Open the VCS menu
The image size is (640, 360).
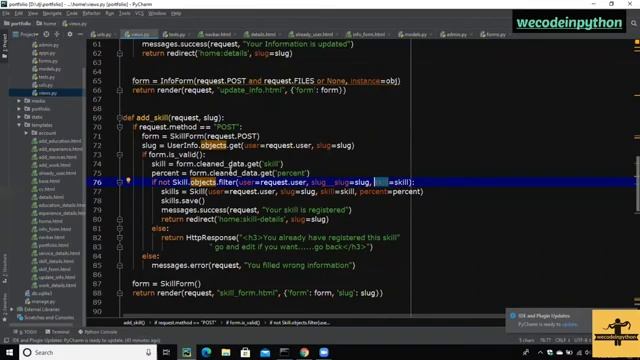coord(139,13)
